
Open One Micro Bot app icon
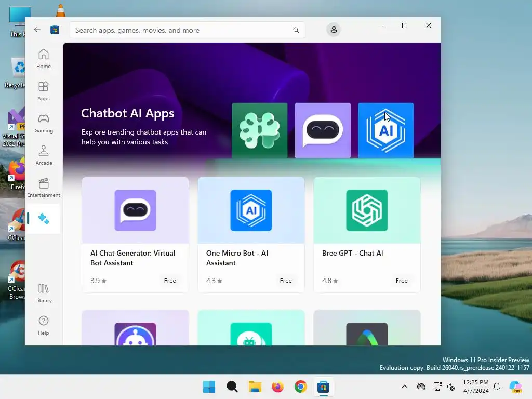(x=251, y=210)
